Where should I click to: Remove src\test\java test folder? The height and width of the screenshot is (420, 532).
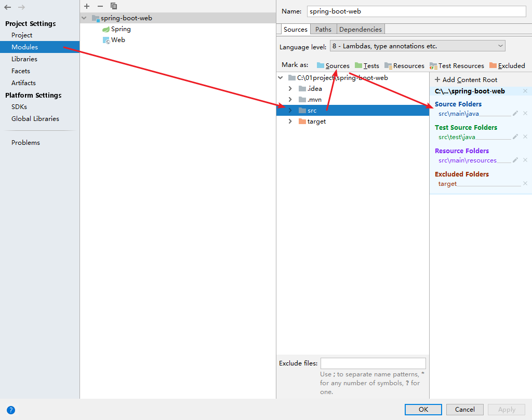525,137
